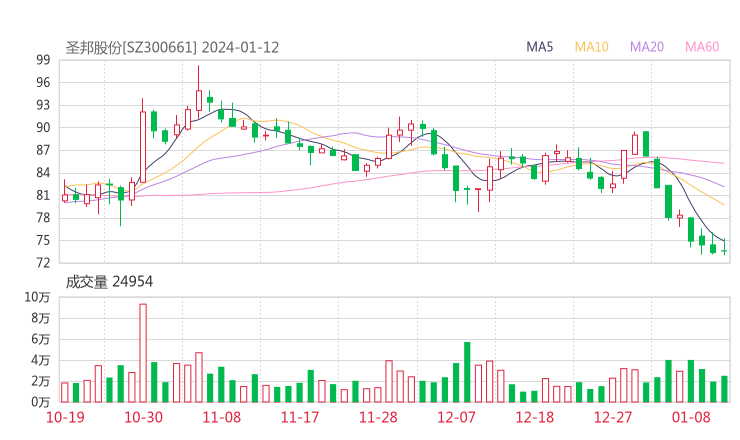Select the 11-28 date label
Image resolution: width=740 pixels, height=440 pixels.
(378, 417)
